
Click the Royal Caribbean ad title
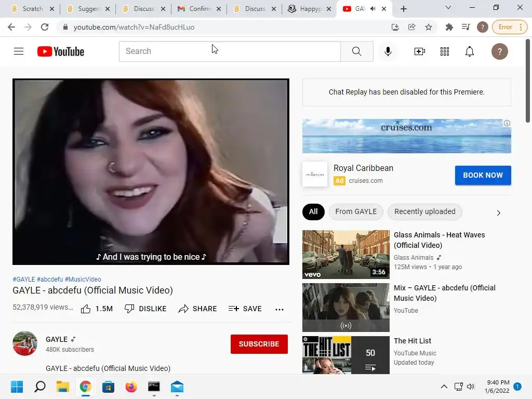(363, 168)
